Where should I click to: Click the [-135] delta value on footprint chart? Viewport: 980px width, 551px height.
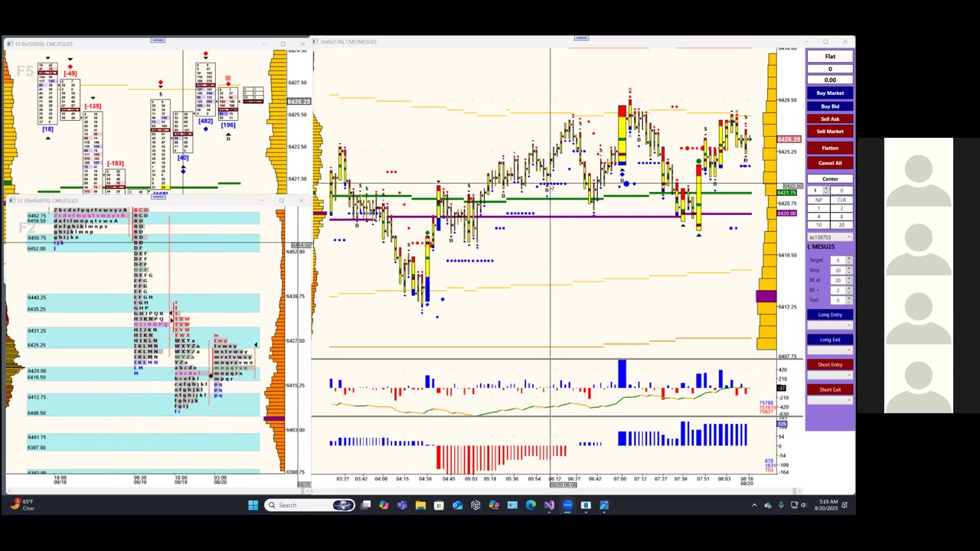(x=93, y=106)
